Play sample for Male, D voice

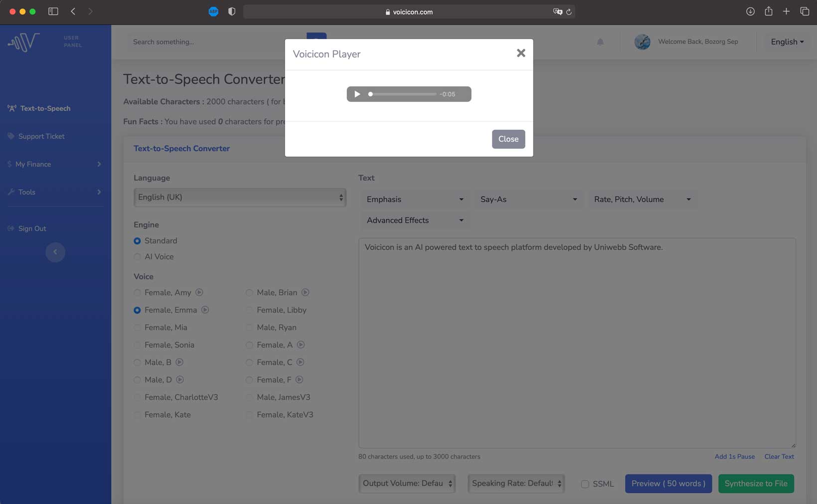180,379
